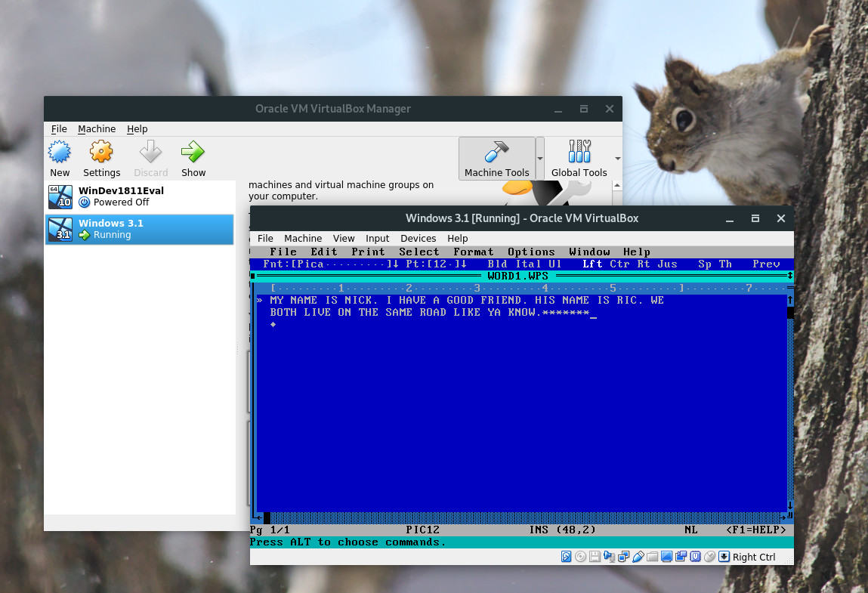Select the Windows 3.1 Running machine
Image resolution: width=868 pixels, height=593 pixels.
[x=140, y=229]
